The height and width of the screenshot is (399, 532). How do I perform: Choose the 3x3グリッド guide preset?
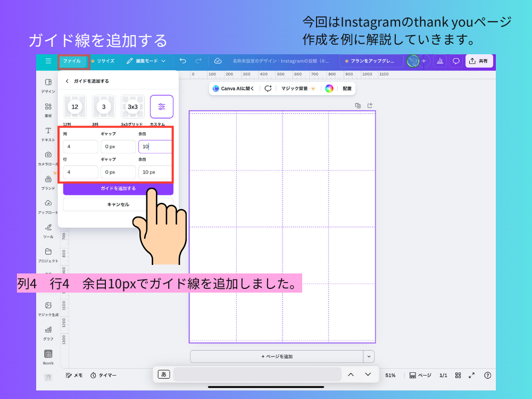coord(132,106)
